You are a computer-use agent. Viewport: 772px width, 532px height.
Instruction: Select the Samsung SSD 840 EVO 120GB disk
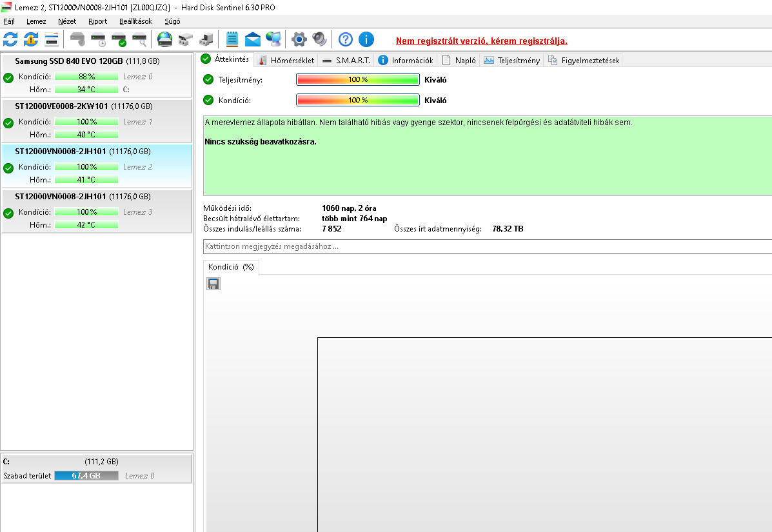click(97, 75)
